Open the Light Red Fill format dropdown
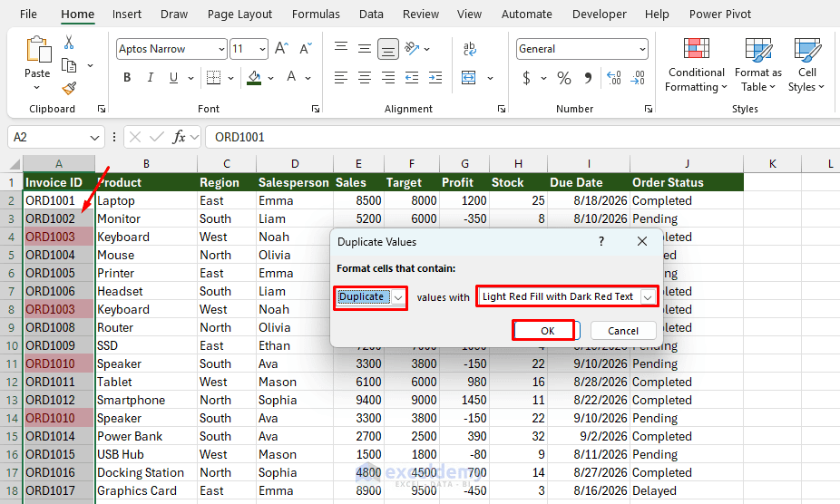The image size is (840, 504). click(648, 296)
